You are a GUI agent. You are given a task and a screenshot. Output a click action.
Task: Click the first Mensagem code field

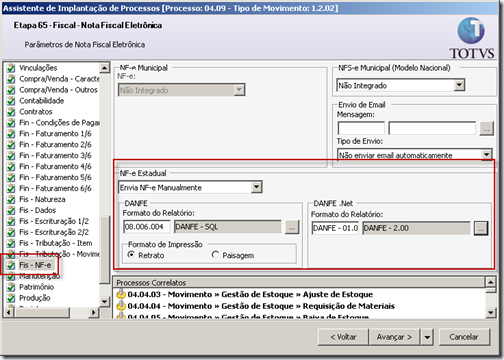(361, 128)
